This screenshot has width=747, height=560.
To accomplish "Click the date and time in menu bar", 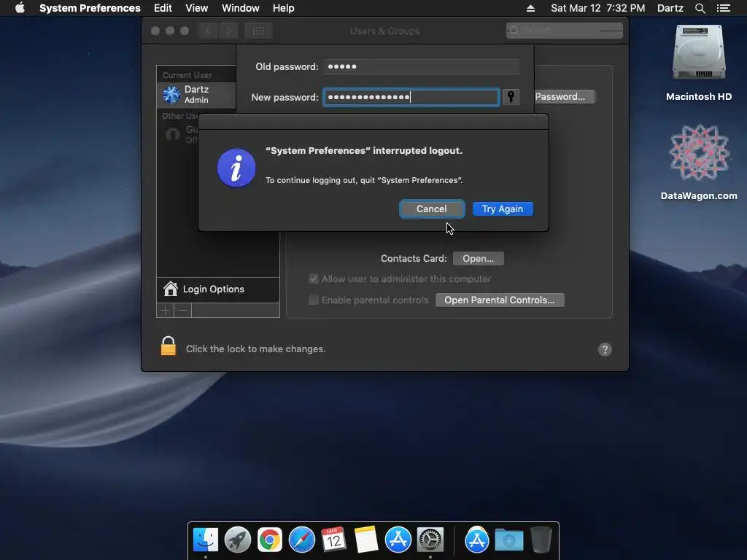I will pyautogui.click(x=598, y=8).
